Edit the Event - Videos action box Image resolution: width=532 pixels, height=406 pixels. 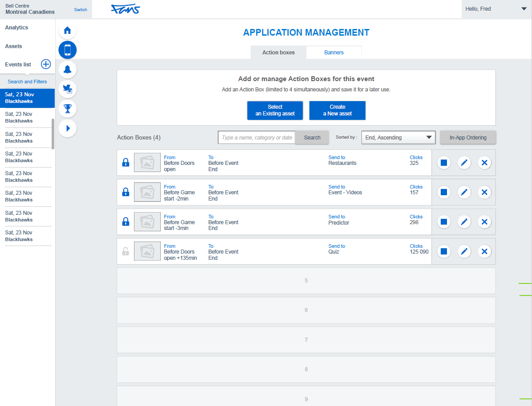(x=464, y=192)
